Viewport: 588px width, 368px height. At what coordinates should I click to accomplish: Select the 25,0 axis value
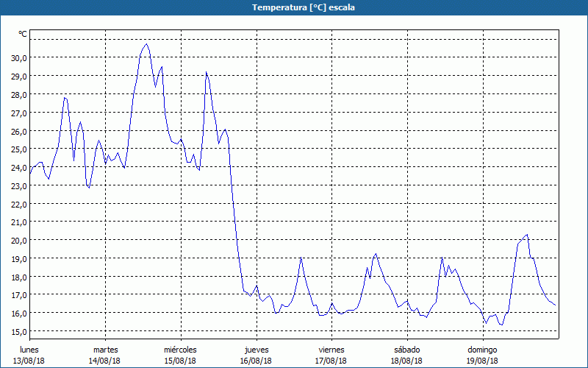pyautogui.click(x=19, y=149)
